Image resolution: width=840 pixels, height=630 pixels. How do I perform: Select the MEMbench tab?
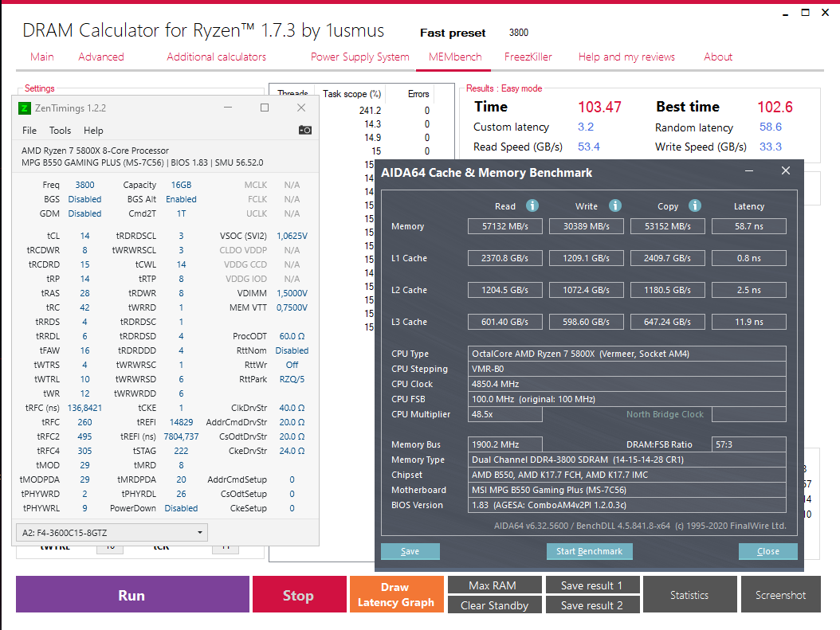click(455, 57)
